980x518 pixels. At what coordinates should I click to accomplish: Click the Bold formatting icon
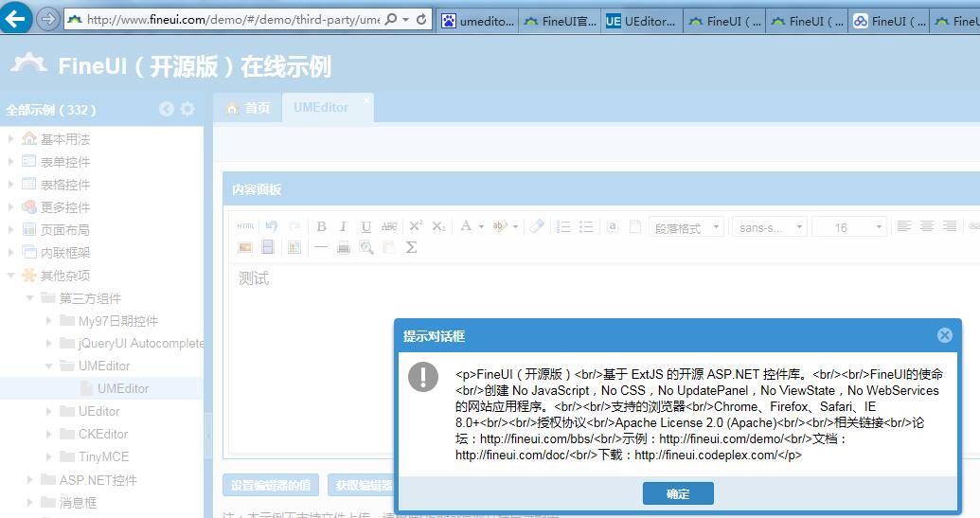321,226
